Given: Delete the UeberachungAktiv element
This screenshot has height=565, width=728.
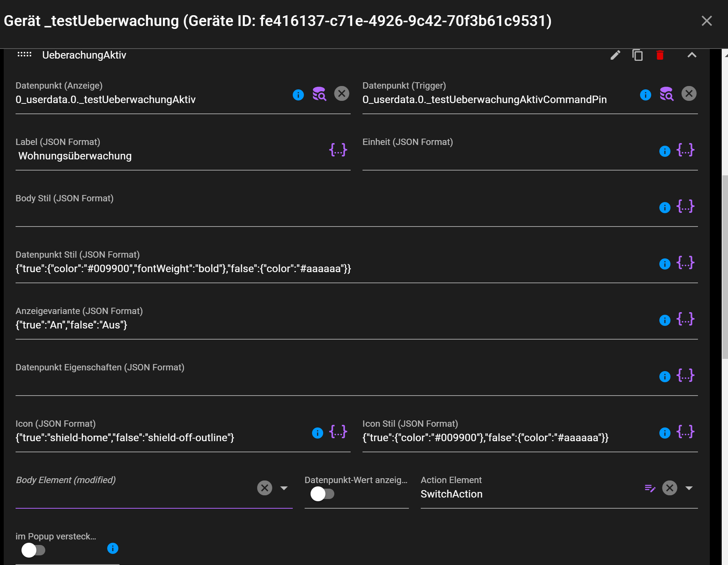Looking at the screenshot, I should [x=660, y=55].
